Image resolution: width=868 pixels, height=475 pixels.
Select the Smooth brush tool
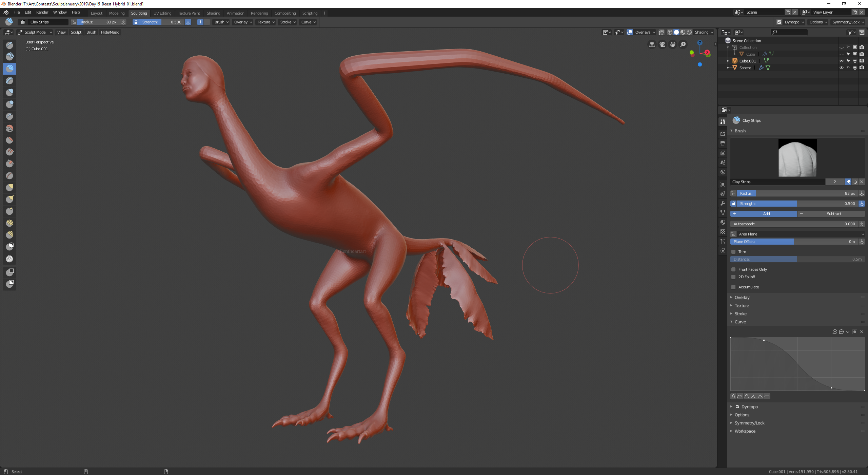[9, 128]
